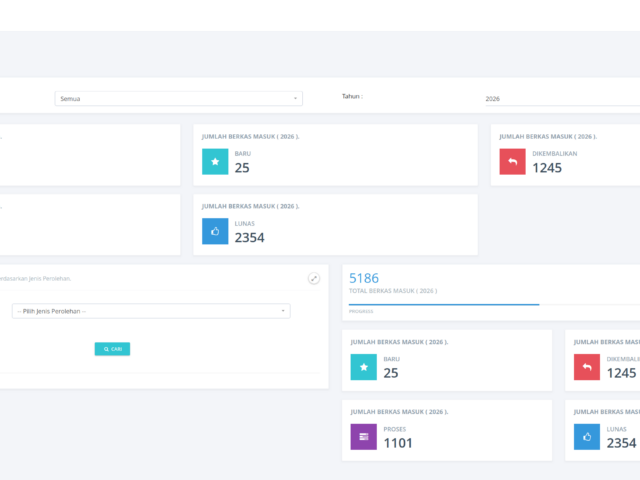Click the red reply icon on the DIKEMBALIKAN card under the 5186 total

[587, 367]
